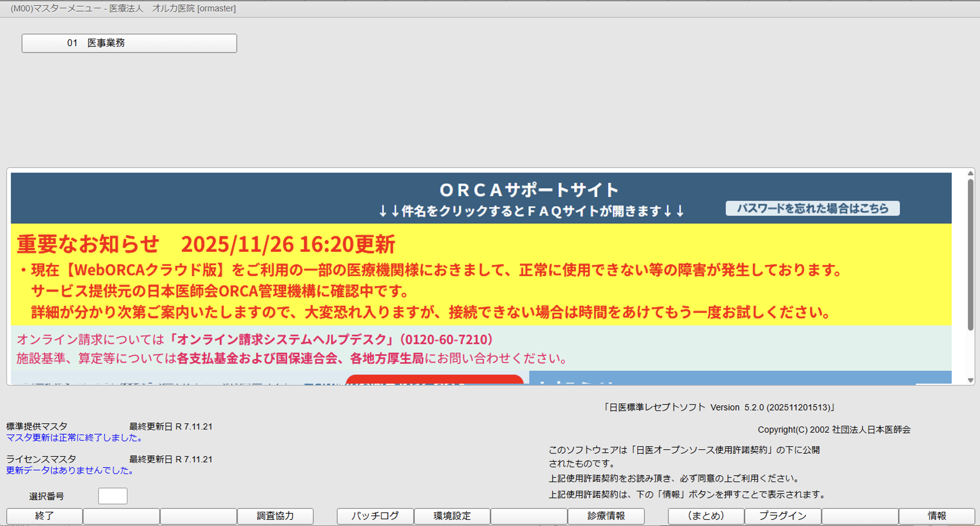Click the パスワードを忘れた場合はこちら link

click(812, 208)
